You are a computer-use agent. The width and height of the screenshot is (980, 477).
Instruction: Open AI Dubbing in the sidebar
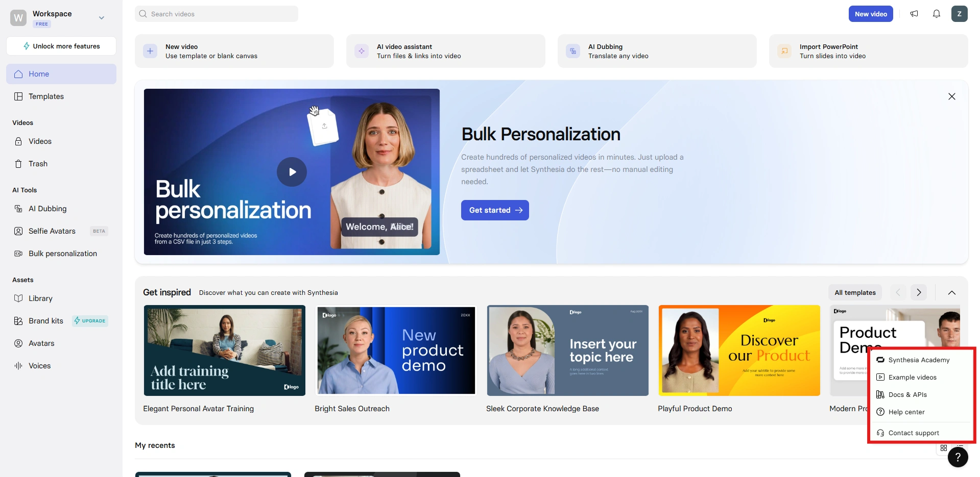click(x=61, y=209)
